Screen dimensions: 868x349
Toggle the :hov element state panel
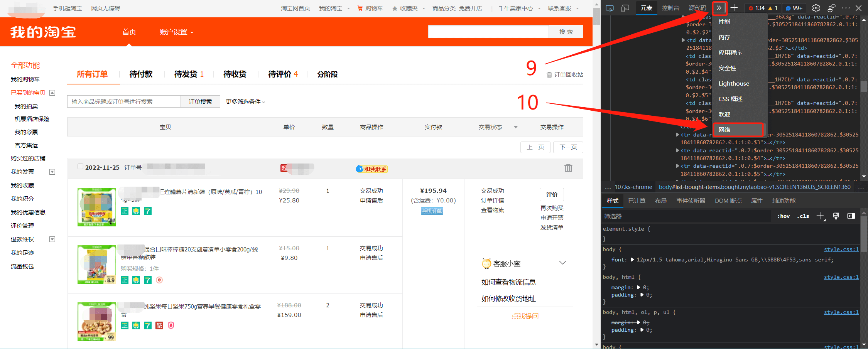click(x=784, y=216)
